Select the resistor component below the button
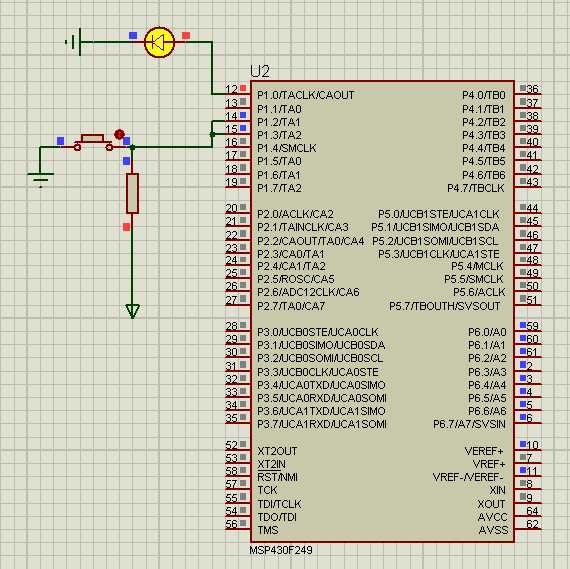The width and height of the screenshot is (570, 569). pos(132,193)
